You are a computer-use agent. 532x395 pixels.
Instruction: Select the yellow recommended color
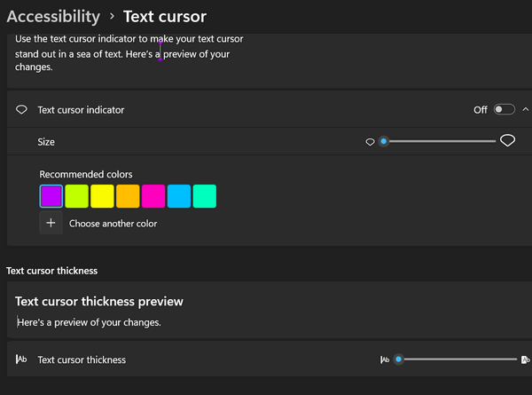pyautogui.click(x=102, y=196)
